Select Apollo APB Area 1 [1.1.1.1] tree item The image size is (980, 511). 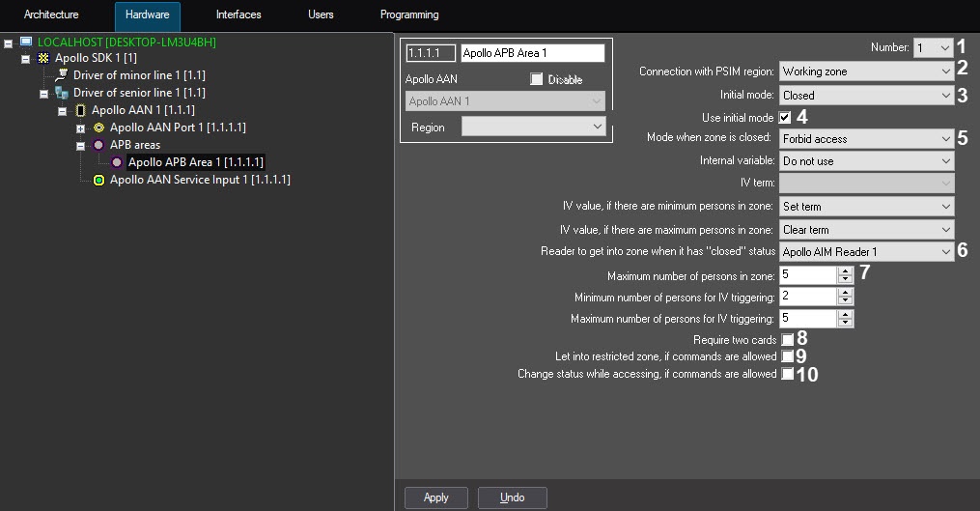(196, 162)
